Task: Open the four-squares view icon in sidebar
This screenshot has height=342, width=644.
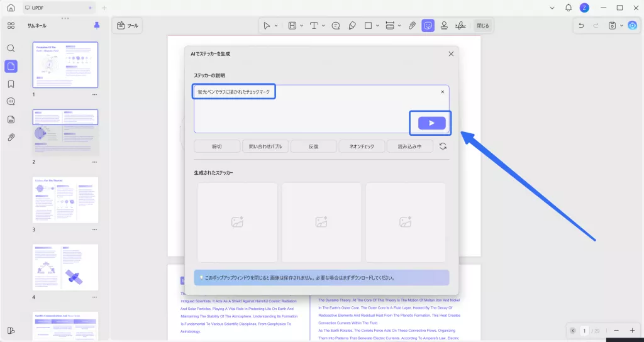Action: point(11,25)
